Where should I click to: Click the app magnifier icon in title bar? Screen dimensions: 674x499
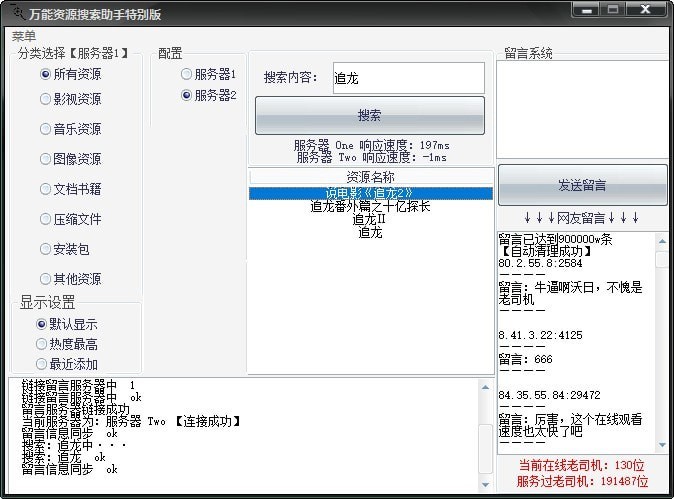[x=17, y=12]
